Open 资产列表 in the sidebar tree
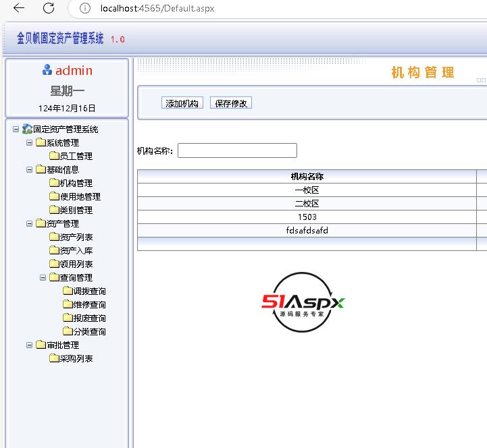 (76, 237)
